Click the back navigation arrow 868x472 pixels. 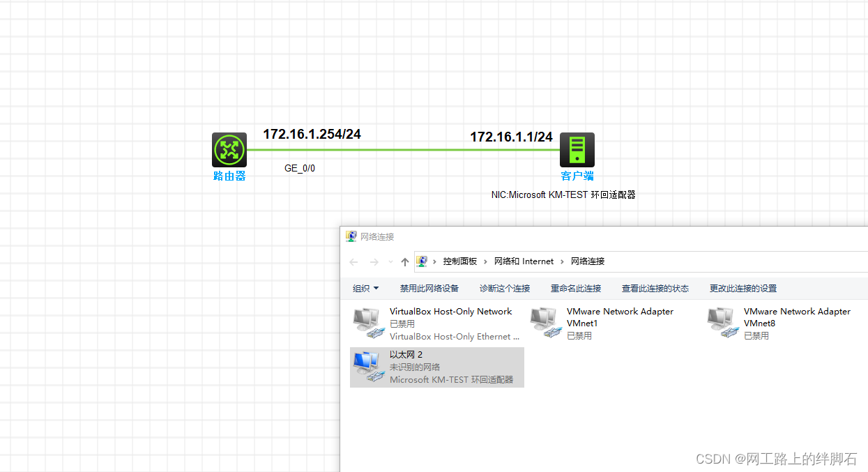coord(353,262)
